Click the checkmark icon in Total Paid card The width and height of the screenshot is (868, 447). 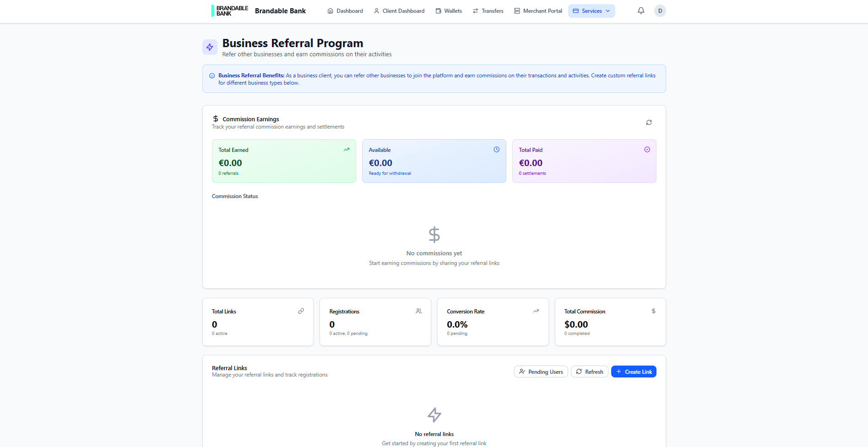pyautogui.click(x=647, y=150)
